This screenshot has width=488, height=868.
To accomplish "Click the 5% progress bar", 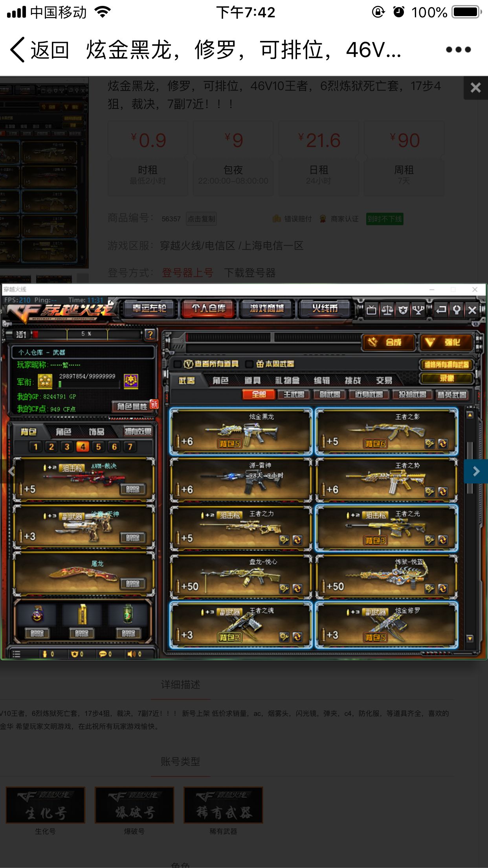I will (x=87, y=334).
